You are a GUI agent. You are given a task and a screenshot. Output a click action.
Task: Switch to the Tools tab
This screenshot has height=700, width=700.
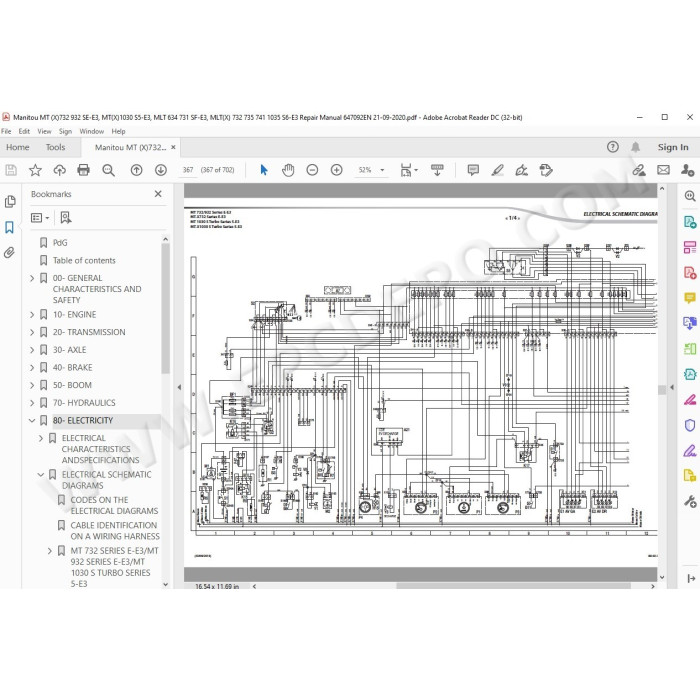tap(55, 147)
